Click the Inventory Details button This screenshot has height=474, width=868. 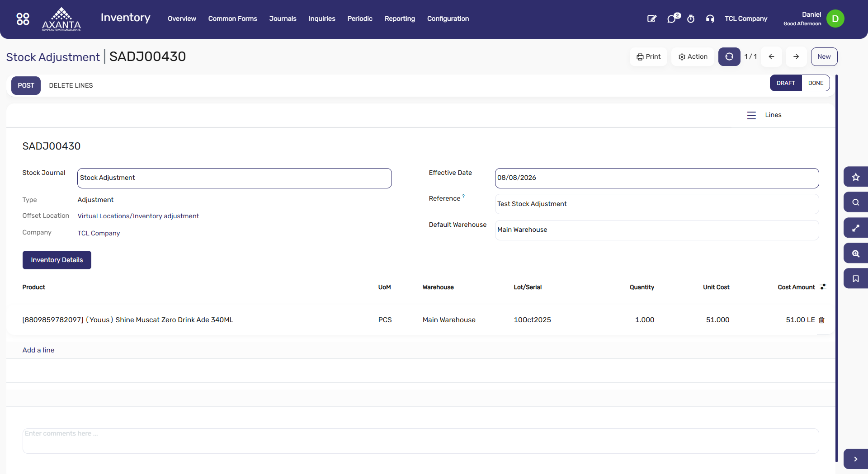[57, 260]
